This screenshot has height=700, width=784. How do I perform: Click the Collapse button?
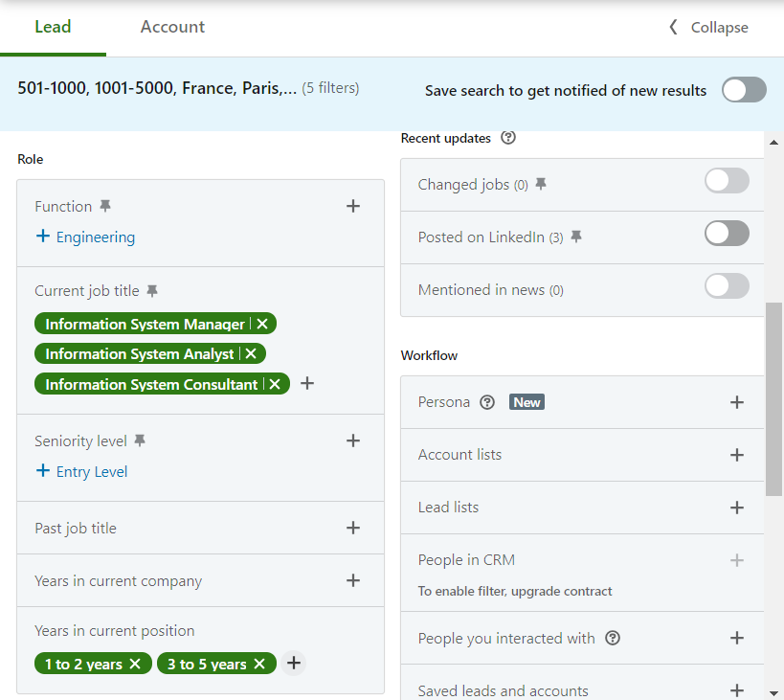707,27
